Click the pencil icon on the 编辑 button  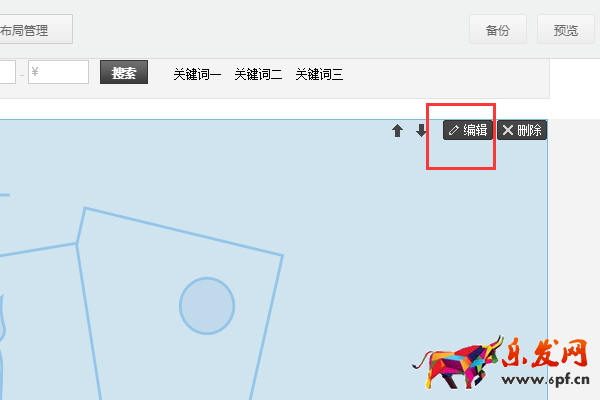coord(453,130)
